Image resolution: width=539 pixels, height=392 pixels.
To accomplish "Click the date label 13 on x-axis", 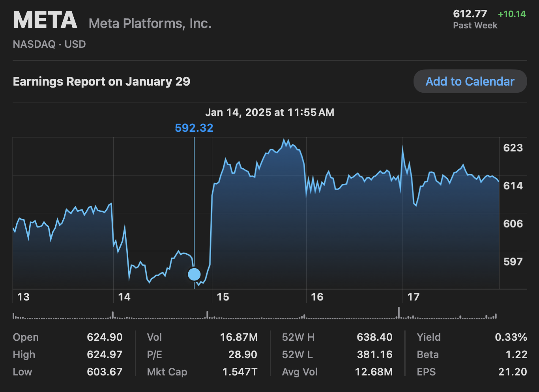I will 23,297.
